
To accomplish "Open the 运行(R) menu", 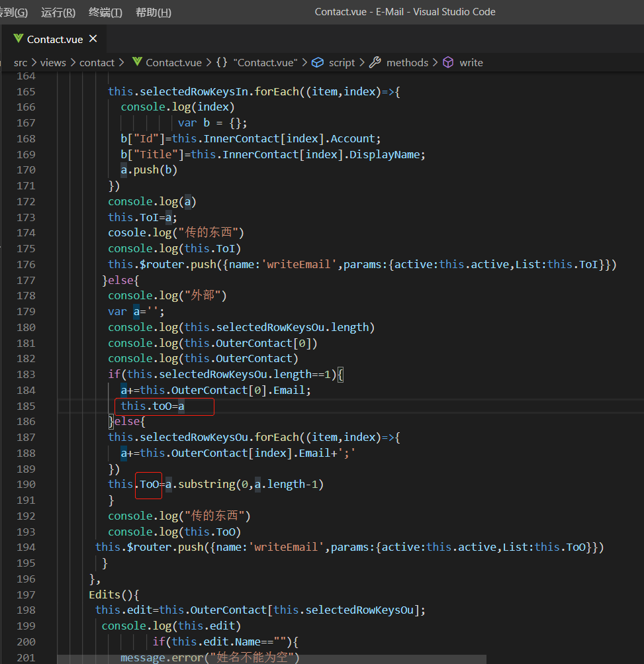I will coord(58,12).
